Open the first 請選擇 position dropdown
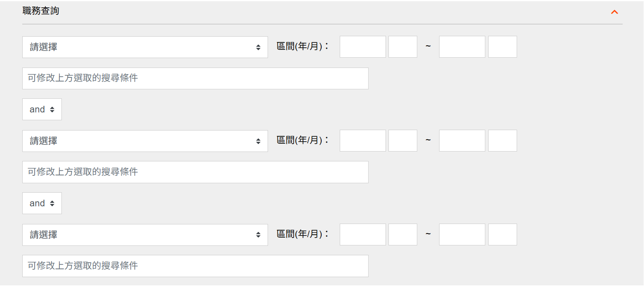Viewport: 644px width, 287px height. click(x=145, y=47)
